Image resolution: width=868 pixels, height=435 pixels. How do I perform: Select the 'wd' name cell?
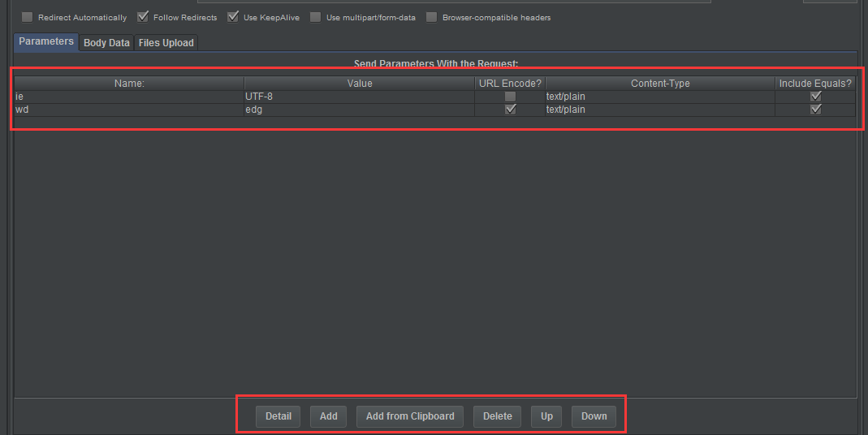coord(129,110)
